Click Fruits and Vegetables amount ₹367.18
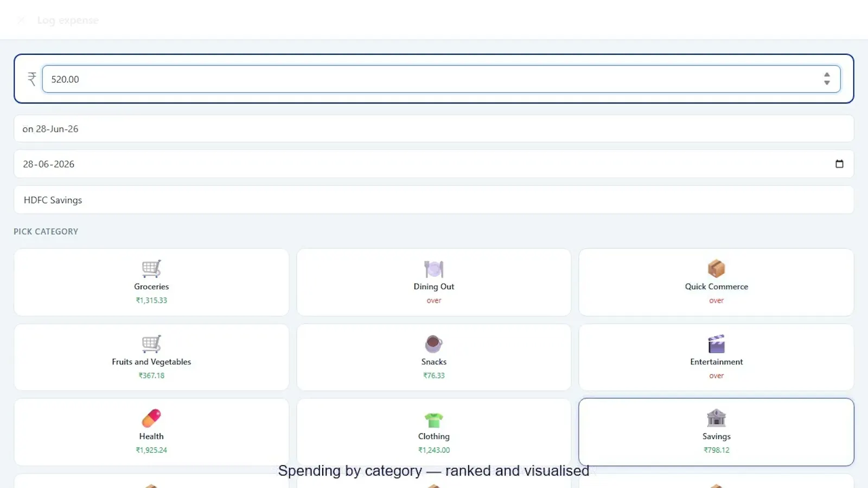Image resolution: width=868 pixels, height=488 pixels. [151, 375]
